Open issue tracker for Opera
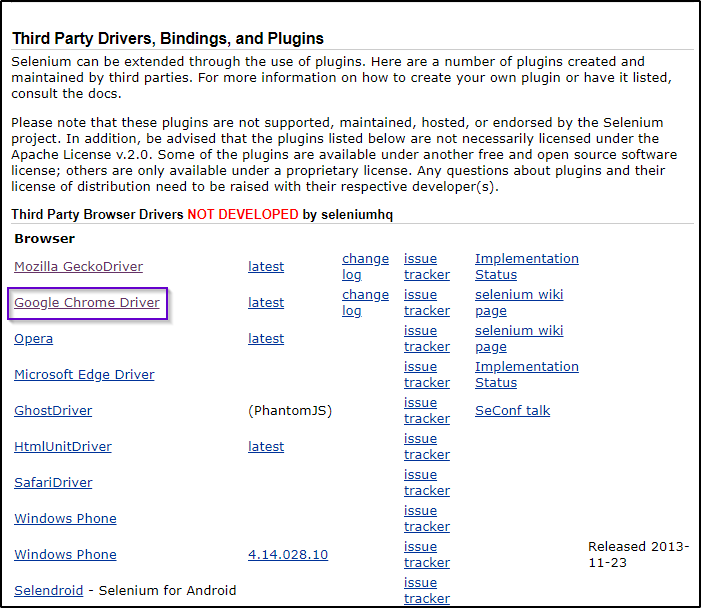Screen dimensions: 701x608 (427, 339)
